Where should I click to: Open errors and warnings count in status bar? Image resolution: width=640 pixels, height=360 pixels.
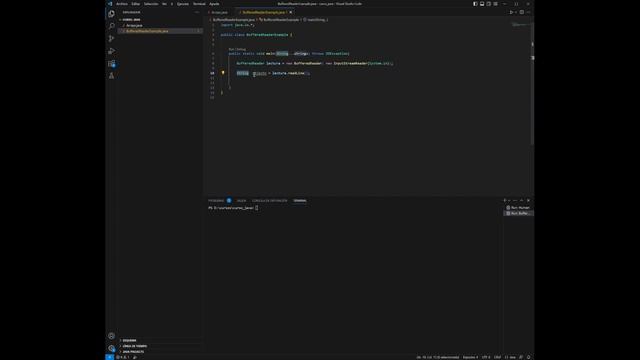pos(122,357)
